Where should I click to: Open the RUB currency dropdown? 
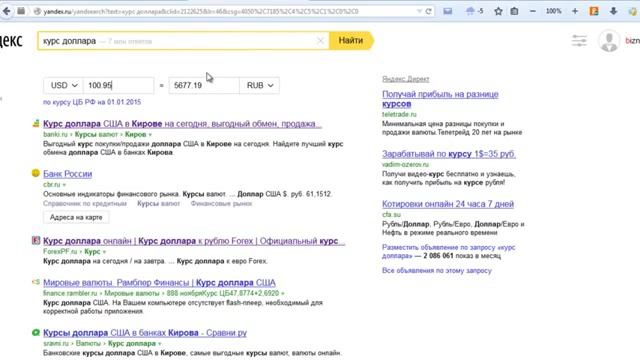(260, 85)
